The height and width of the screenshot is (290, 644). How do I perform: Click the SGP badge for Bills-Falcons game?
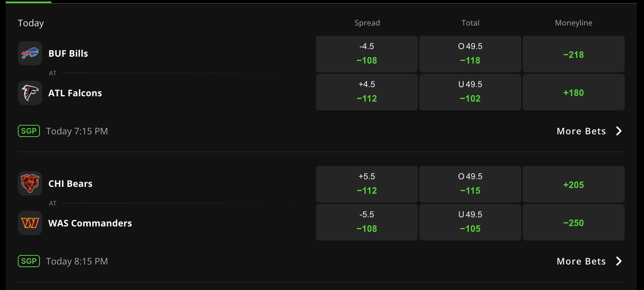[29, 131]
